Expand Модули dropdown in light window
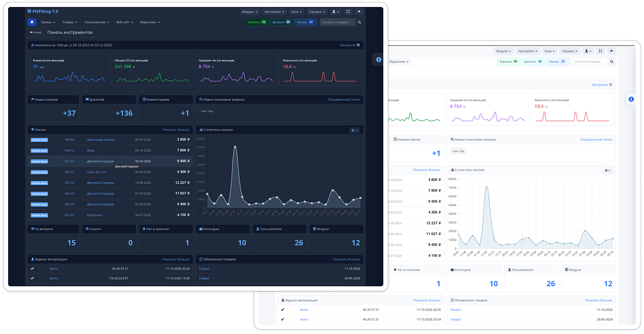Image resolution: width=644 pixels, height=334 pixels. point(503,51)
